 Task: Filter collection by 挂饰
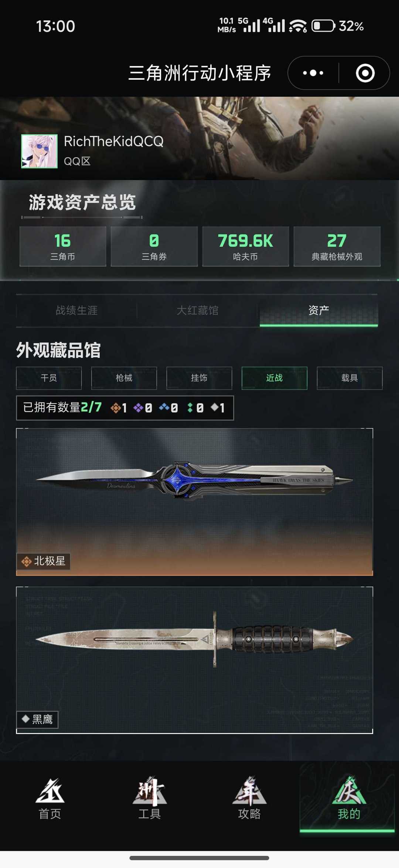click(x=199, y=378)
